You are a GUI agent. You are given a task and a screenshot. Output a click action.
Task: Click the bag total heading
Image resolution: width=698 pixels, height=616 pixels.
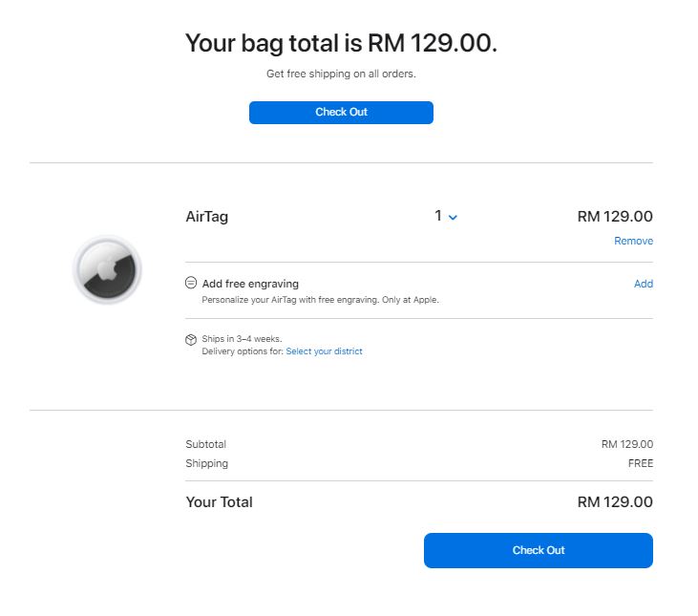341,43
